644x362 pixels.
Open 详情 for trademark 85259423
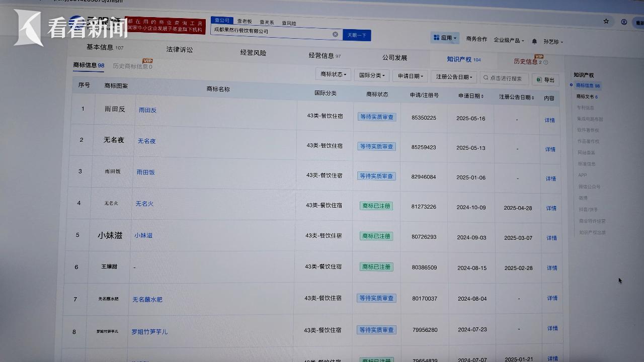click(x=550, y=149)
